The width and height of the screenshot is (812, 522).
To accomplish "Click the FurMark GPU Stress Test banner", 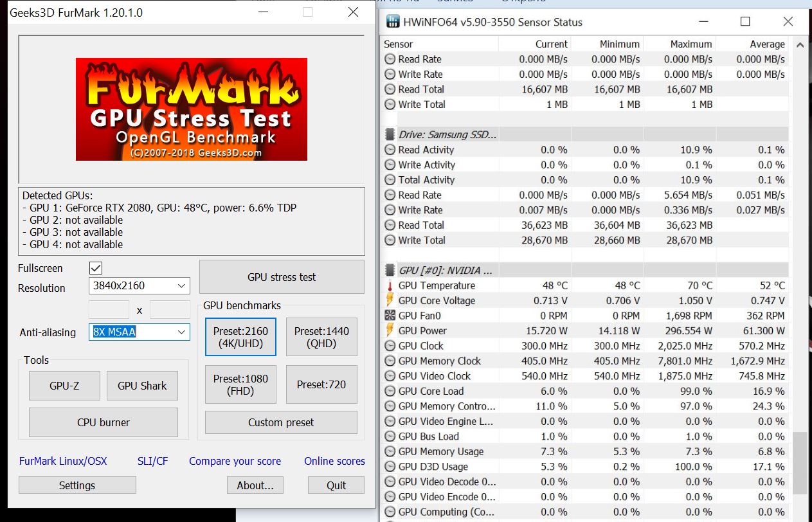I will point(192,109).
